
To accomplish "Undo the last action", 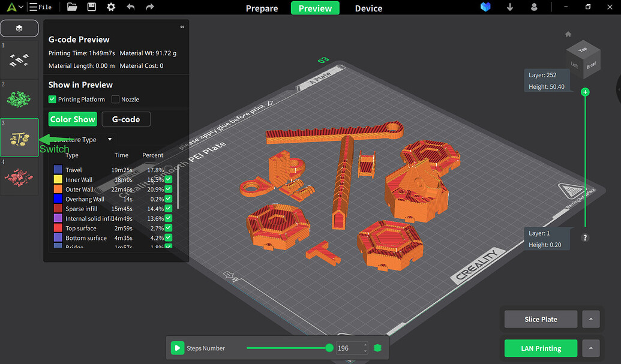I will point(131,7).
